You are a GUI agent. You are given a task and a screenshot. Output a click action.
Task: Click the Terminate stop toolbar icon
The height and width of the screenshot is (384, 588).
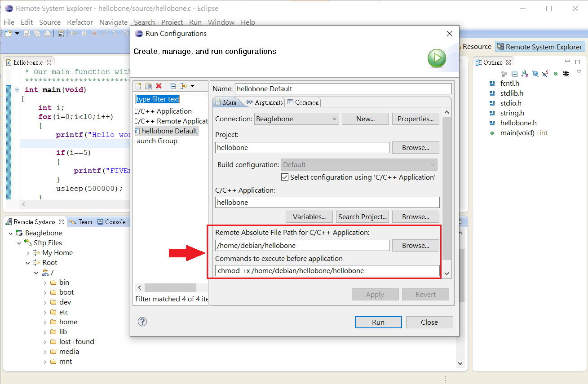click(x=94, y=33)
